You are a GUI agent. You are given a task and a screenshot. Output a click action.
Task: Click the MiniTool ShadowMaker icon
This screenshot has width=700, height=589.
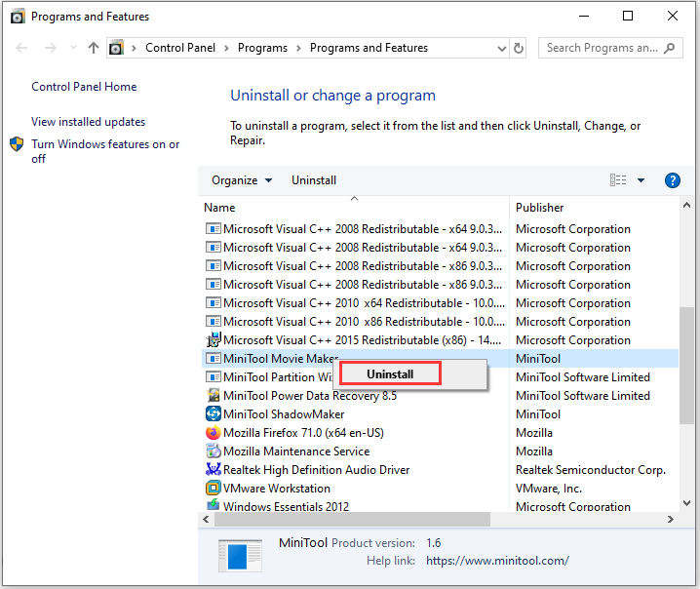point(214,413)
